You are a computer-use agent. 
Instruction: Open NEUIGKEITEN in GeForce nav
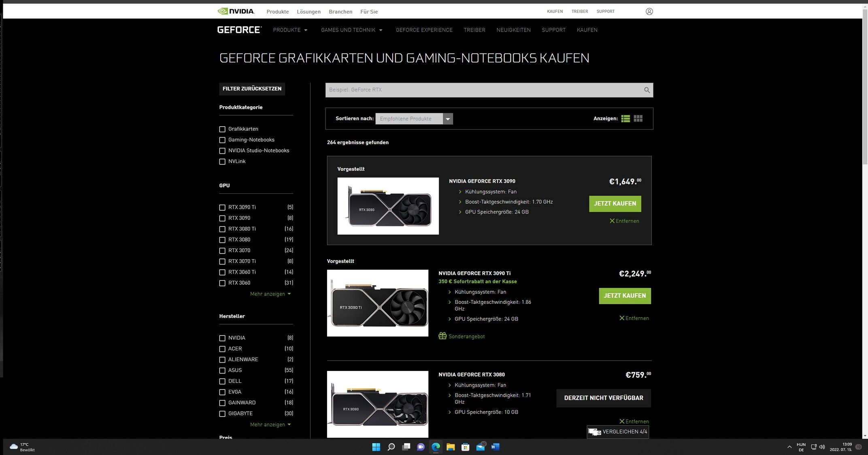point(513,30)
